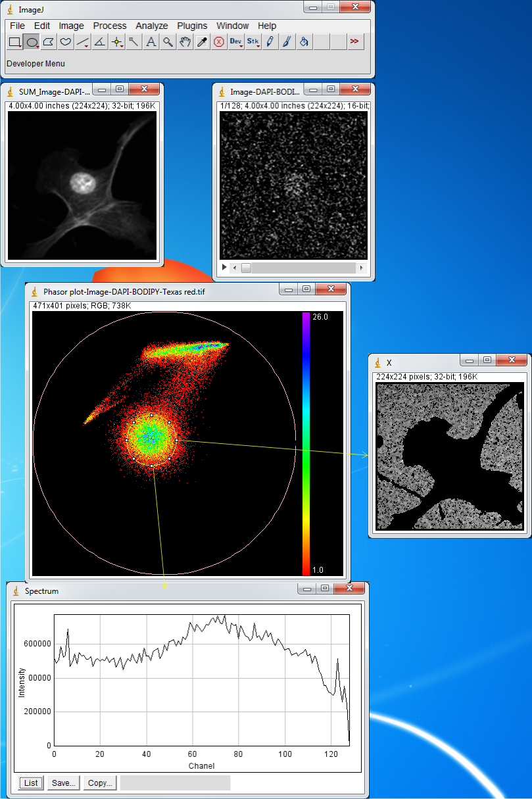Click the Developer Menu status text
Screen dimensions: 532x799
tap(36, 64)
